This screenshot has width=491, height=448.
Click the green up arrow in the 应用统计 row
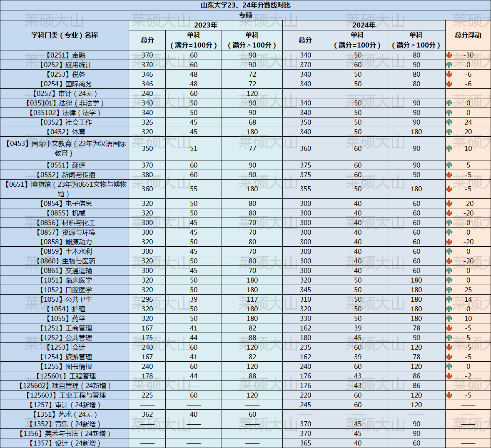point(449,65)
